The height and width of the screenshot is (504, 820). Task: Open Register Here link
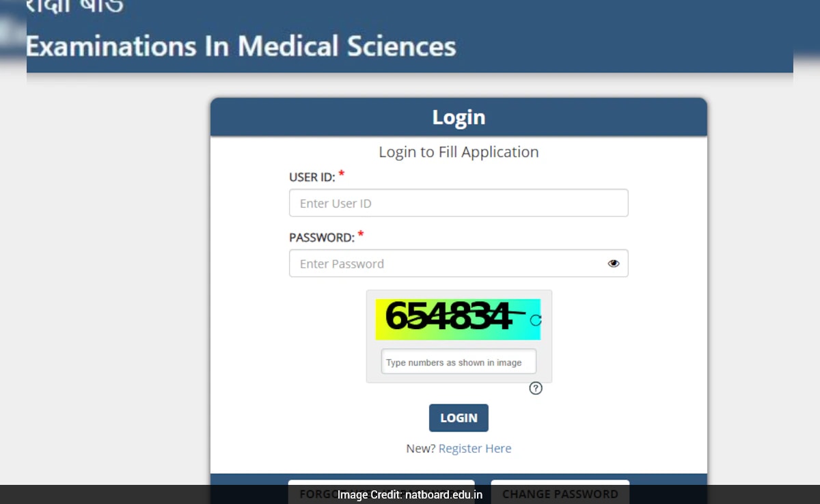pyautogui.click(x=475, y=448)
